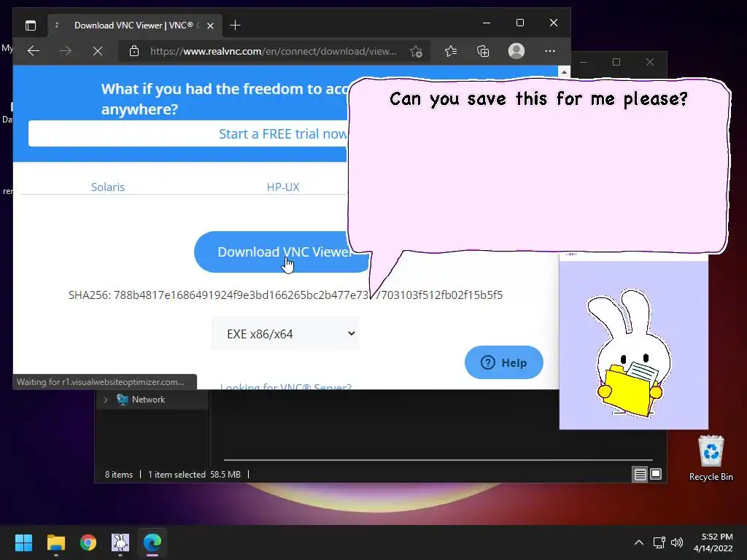Open Collections icon in Edge toolbar

click(483, 51)
